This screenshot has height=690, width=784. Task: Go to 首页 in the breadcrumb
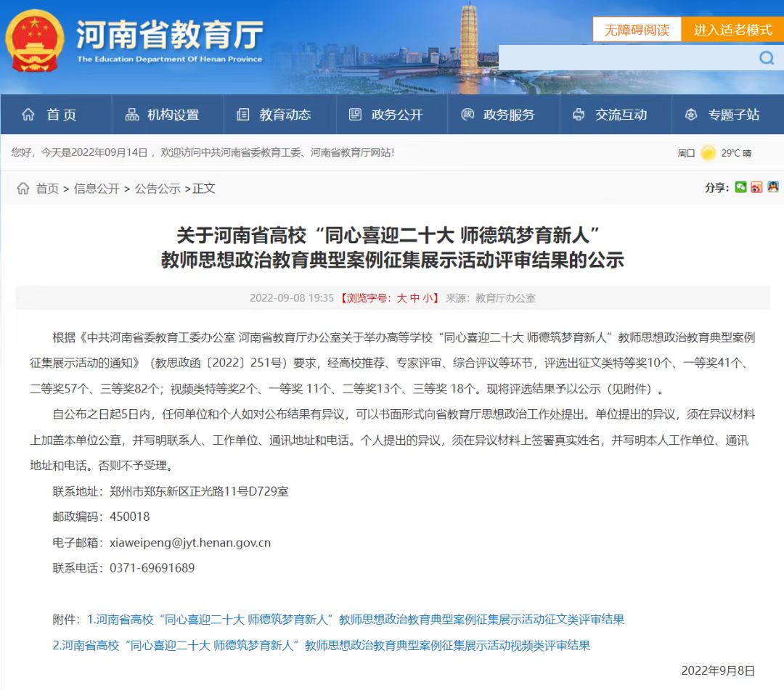click(47, 189)
